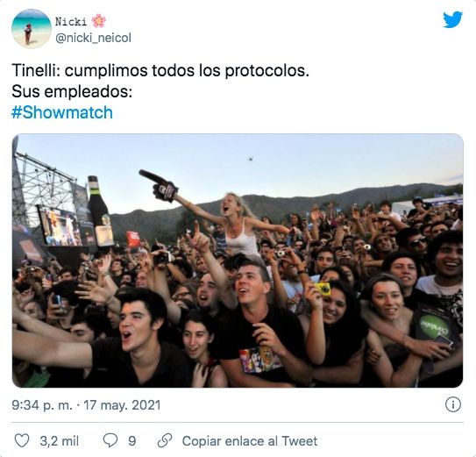Open the #Showmatch hashtag
The image size is (476, 457).
pos(62,112)
